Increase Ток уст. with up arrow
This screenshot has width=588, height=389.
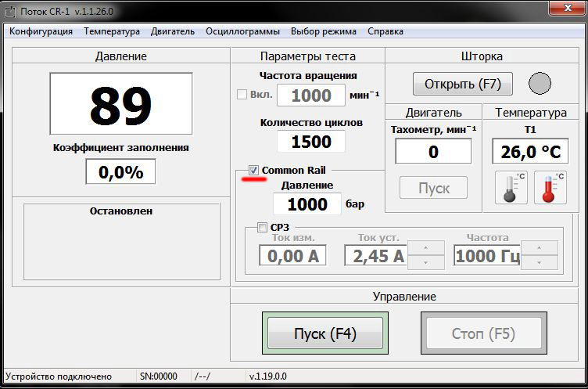425,248
